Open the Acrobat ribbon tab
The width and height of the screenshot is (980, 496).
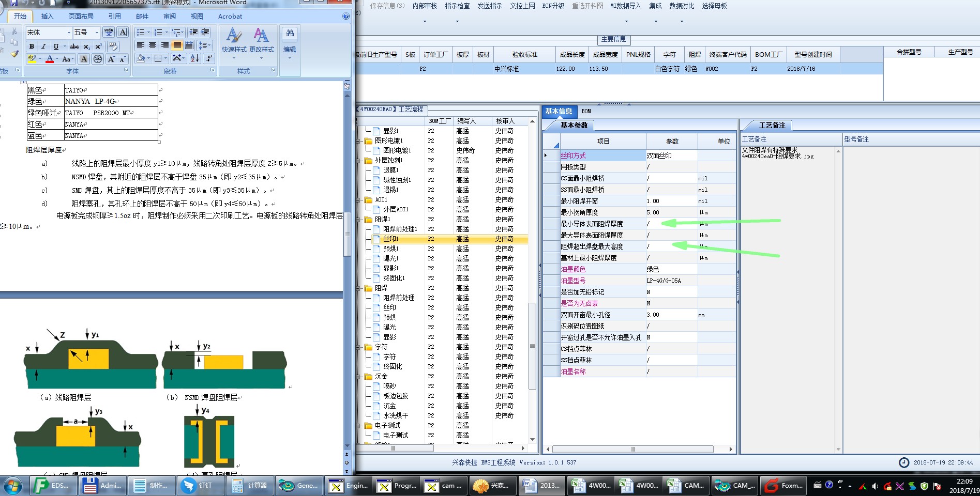[230, 17]
